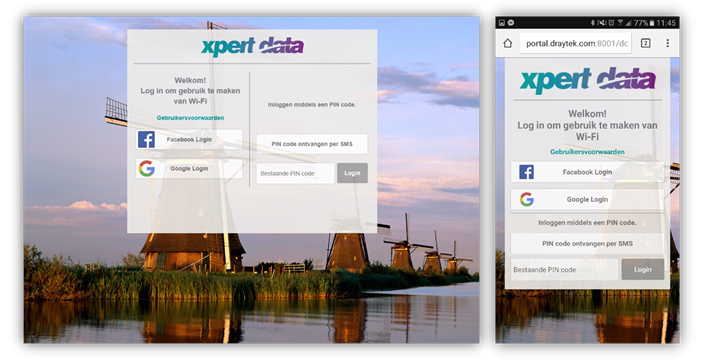This screenshot has height=360, width=704.
Task: Tap the xpert data logo on mobile
Action: pyautogui.click(x=587, y=80)
